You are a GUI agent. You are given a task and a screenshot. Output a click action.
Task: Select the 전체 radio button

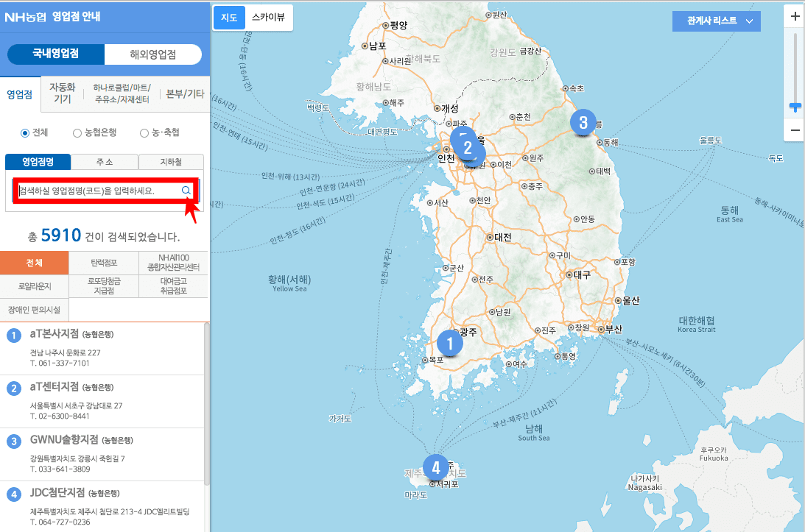(24, 133)
